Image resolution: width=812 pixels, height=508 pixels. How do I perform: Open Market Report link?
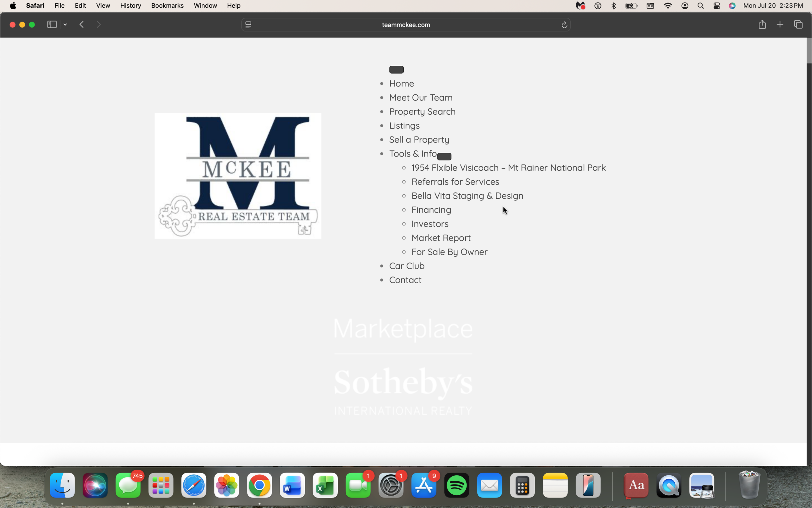(441, 238)
